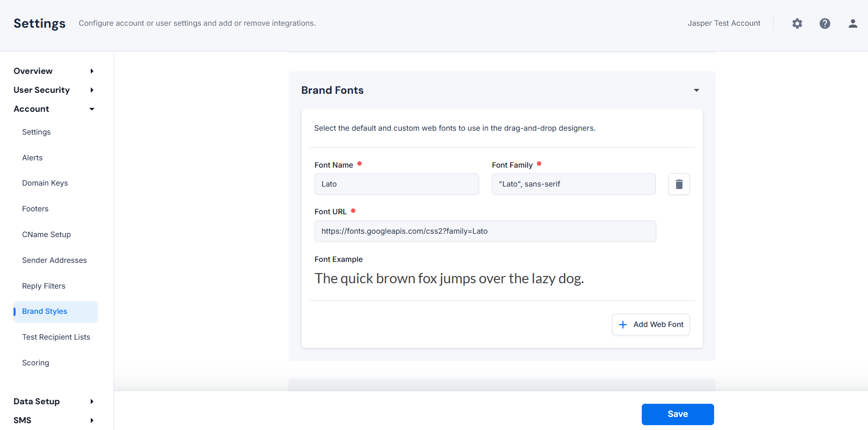Select Brand Styles in the sidebar

click(45, 311)
